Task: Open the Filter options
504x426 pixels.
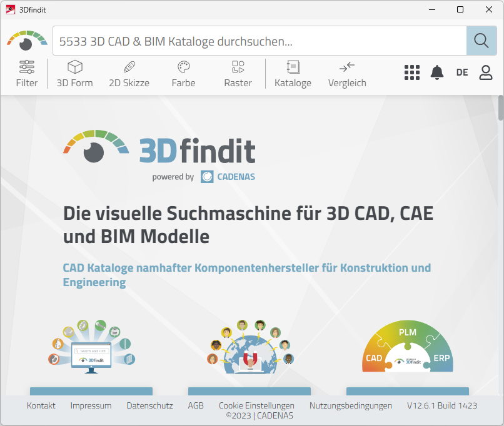Action: (27, 74)
